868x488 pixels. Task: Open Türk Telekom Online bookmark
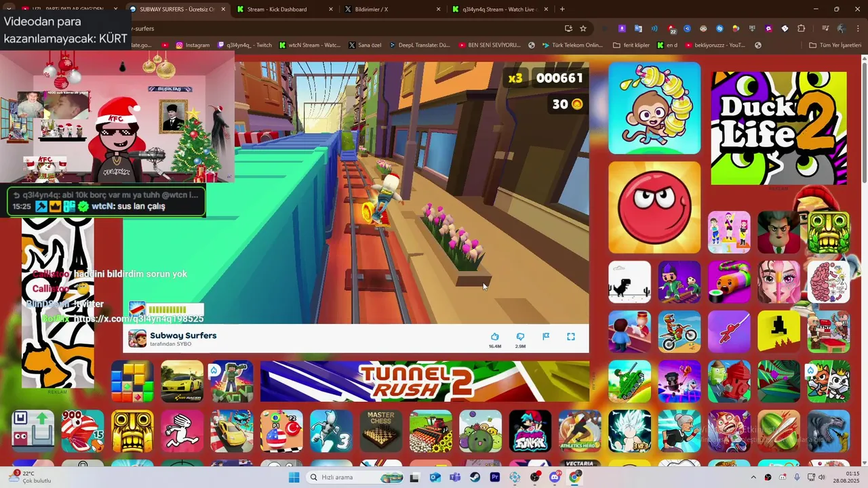(x=571, y=45)
